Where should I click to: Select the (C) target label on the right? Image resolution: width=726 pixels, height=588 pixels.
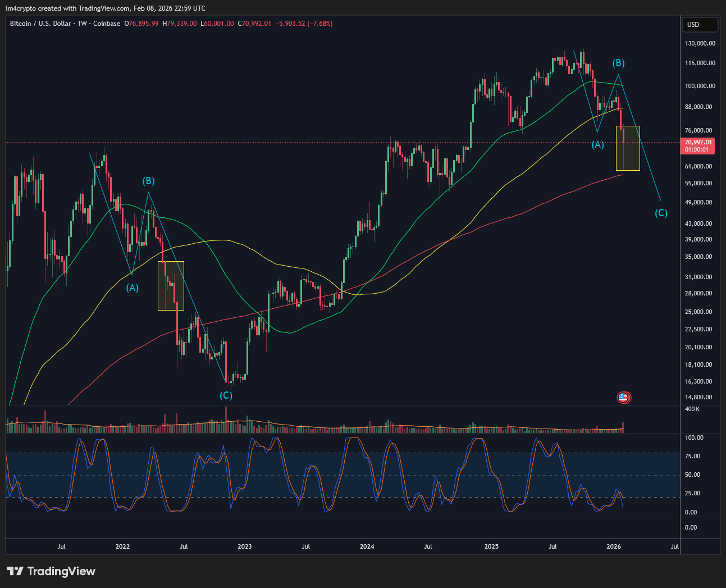tap(661, 212)
